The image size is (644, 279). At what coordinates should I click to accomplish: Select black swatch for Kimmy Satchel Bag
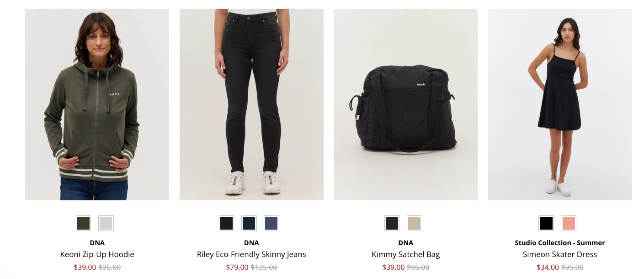click(392, 223)
